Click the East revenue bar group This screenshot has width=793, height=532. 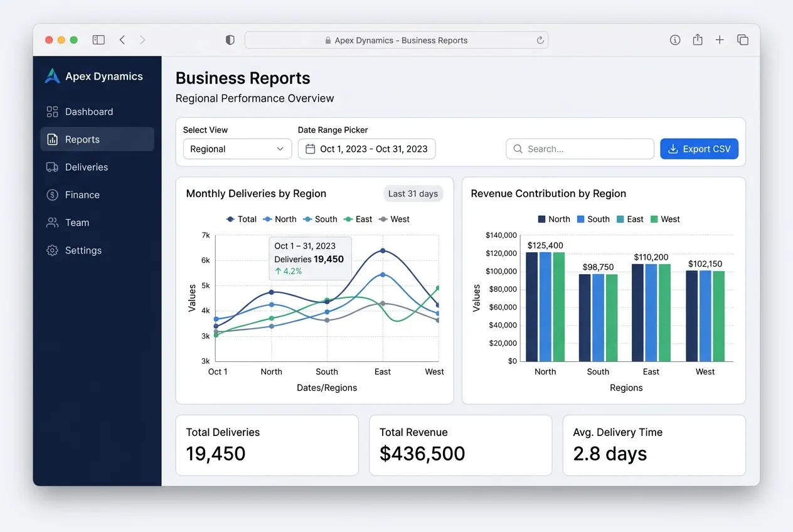point(651,312)
